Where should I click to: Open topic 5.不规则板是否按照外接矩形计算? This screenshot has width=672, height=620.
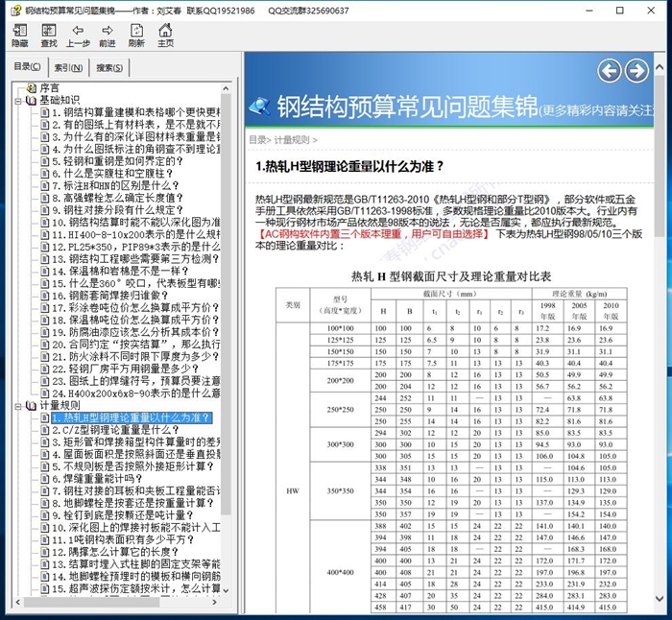click(132, 466)
